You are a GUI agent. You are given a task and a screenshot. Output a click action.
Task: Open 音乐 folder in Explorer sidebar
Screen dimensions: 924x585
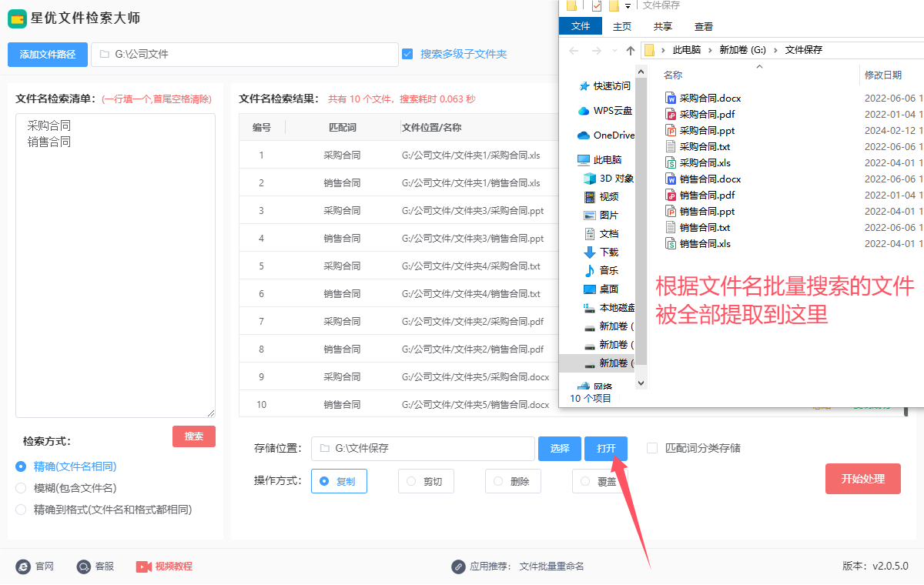(x=601, y=270)
